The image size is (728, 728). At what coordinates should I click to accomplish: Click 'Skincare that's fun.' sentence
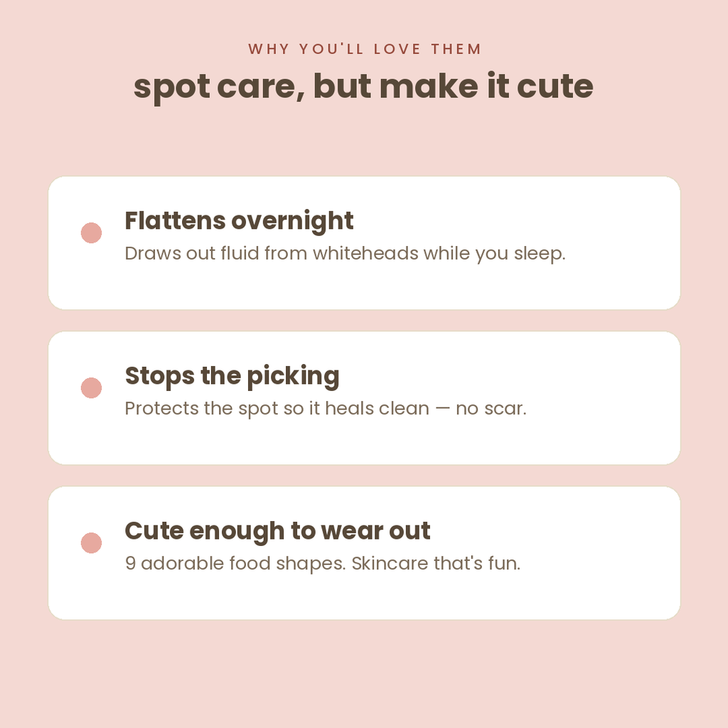[x=436, y=564]
